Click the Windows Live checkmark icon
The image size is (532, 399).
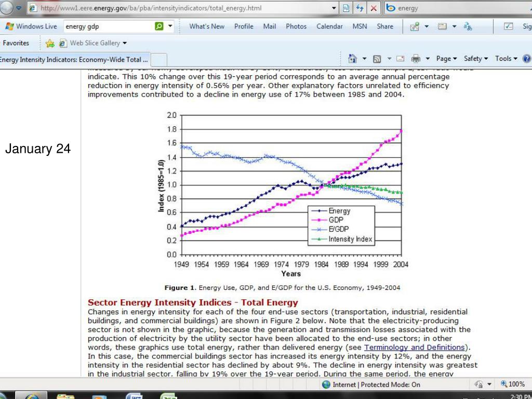pyautogui.click(x=508, y=26)
